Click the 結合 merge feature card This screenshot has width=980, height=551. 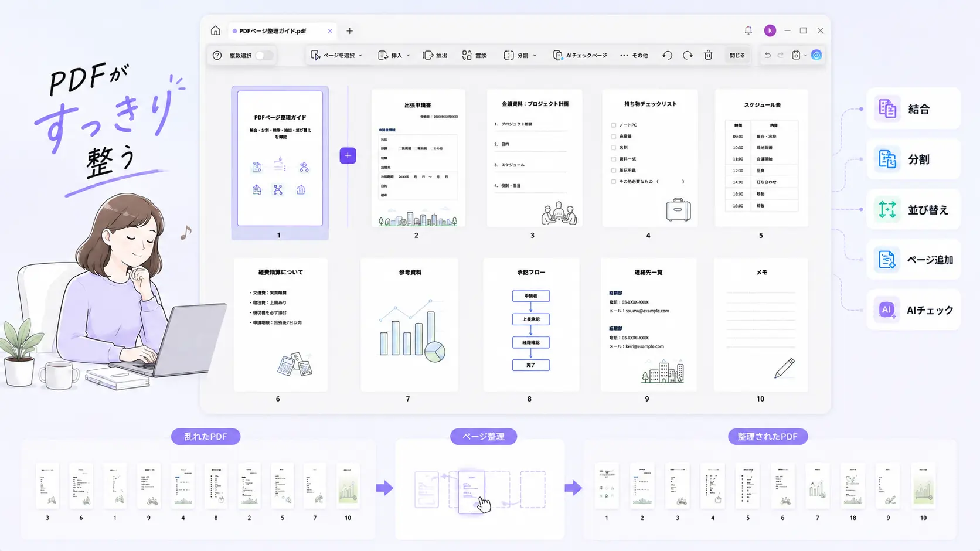click(x=913, y=108)
